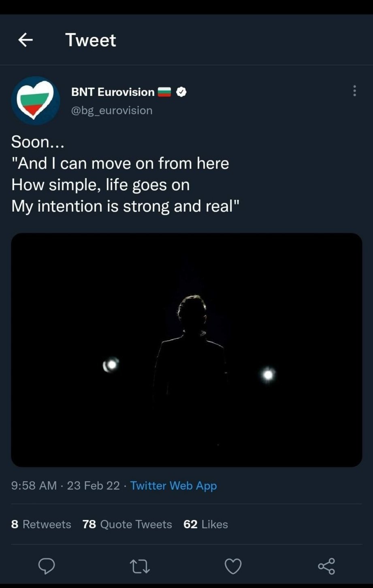This screenshot has width=373, height=588.
Task: Tap the 'Tweet' header title
Action: pos(91,40)
